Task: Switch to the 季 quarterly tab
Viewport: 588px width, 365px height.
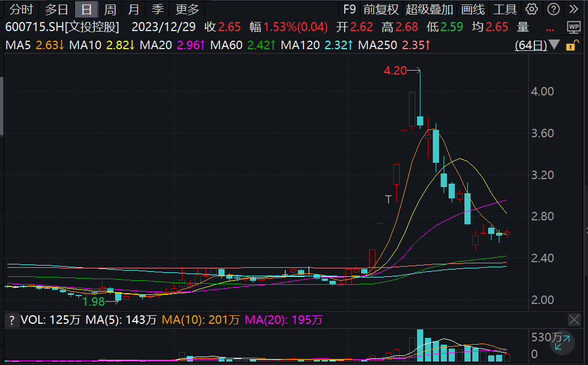Action: (x=158, y=9)
